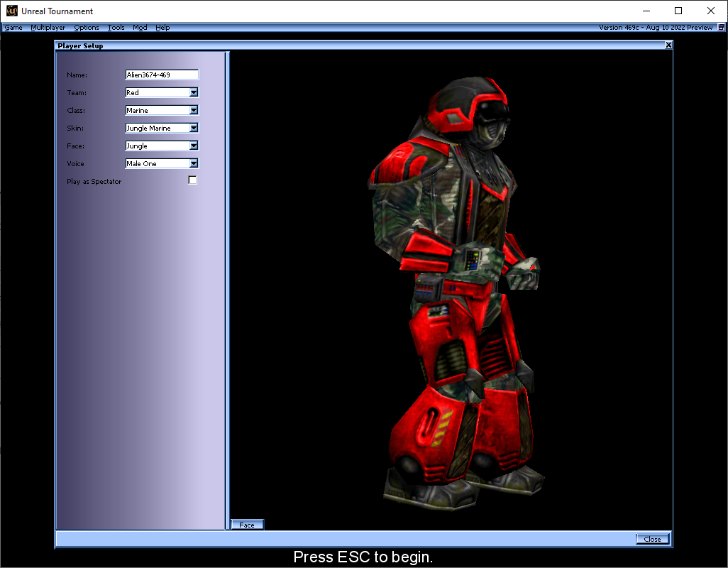Click the 'Press ESC to begin.' text
This screenshot has height=568, width=728.
pos(363,557)
